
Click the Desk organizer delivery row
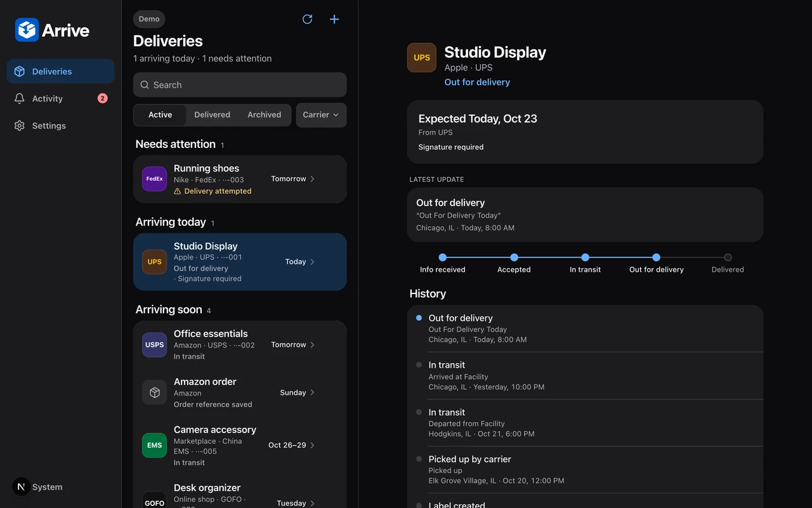pos(240,495)
